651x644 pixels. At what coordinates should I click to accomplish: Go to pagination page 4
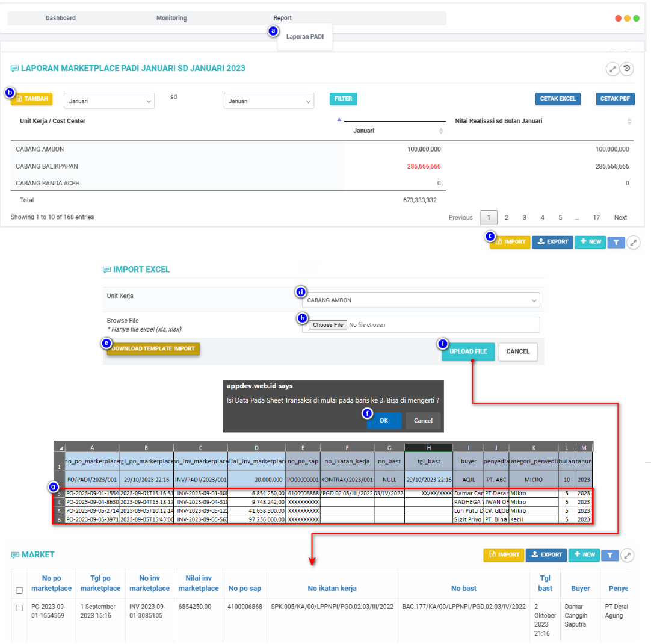pos(542,217)
